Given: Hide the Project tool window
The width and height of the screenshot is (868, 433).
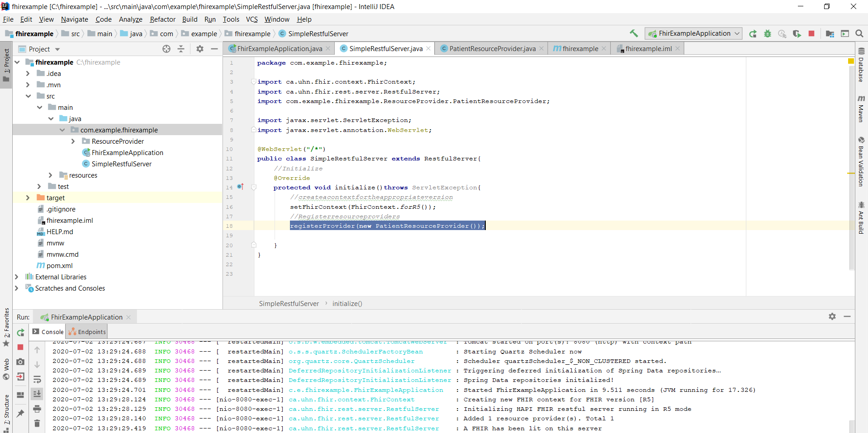Looking at the screenshot, I should 214,49.
